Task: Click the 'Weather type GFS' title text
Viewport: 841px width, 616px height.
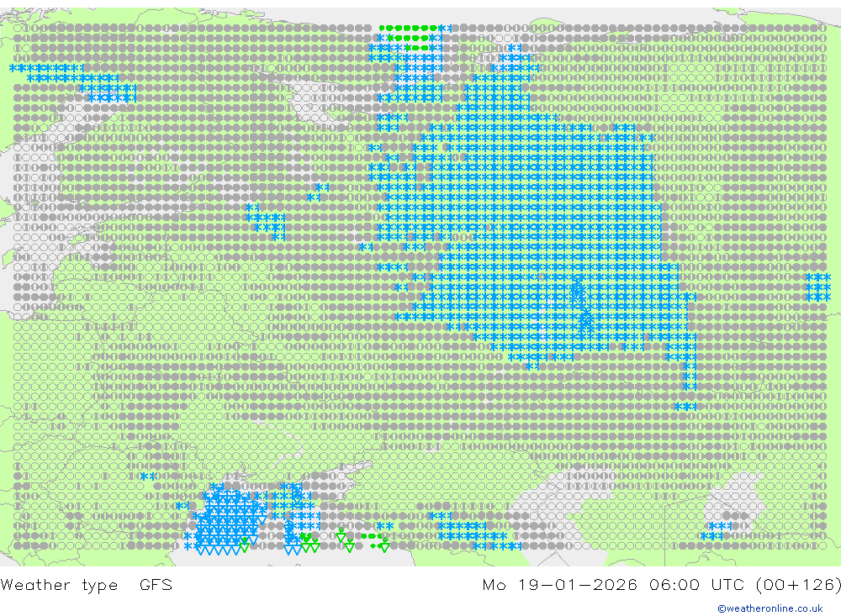Action: coord(87,584)
